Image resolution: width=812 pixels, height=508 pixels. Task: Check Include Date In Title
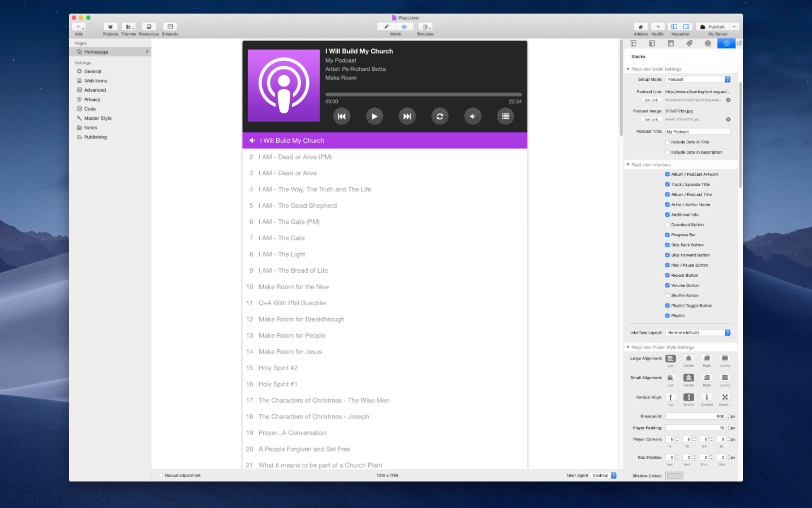pos(667,142)
